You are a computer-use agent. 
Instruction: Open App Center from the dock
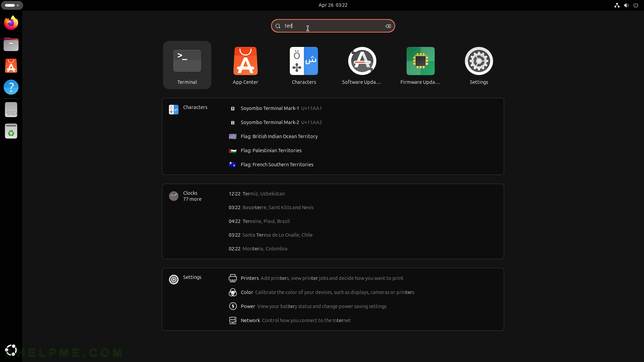pos(11,66)
